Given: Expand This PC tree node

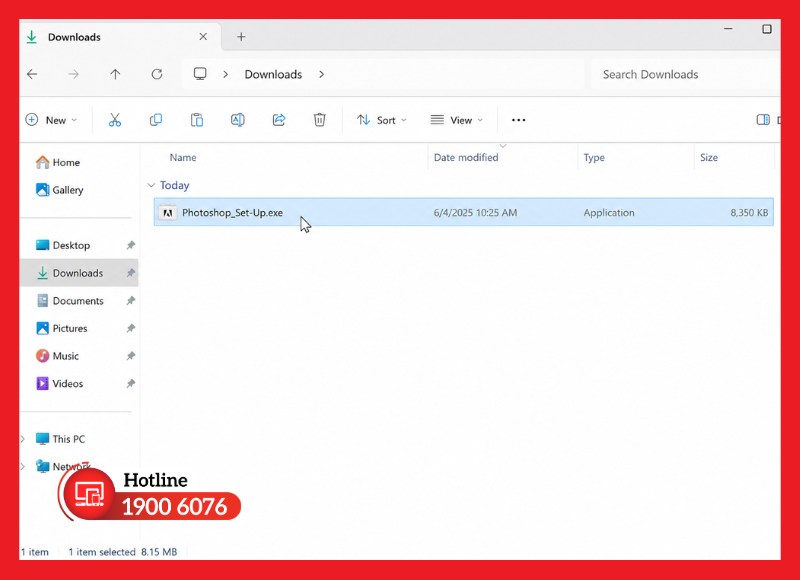Looking at the screenshot, I should (x=22, y=439).
